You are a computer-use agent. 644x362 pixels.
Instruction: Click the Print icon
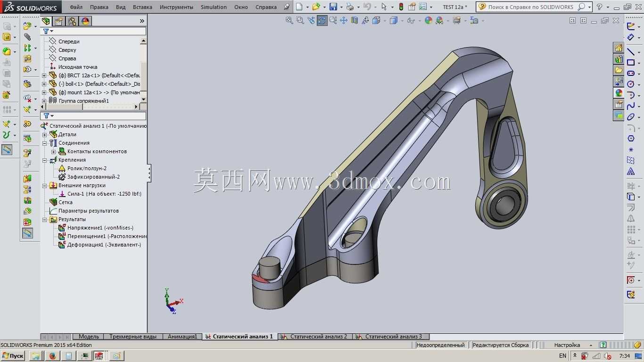[350, 7]
